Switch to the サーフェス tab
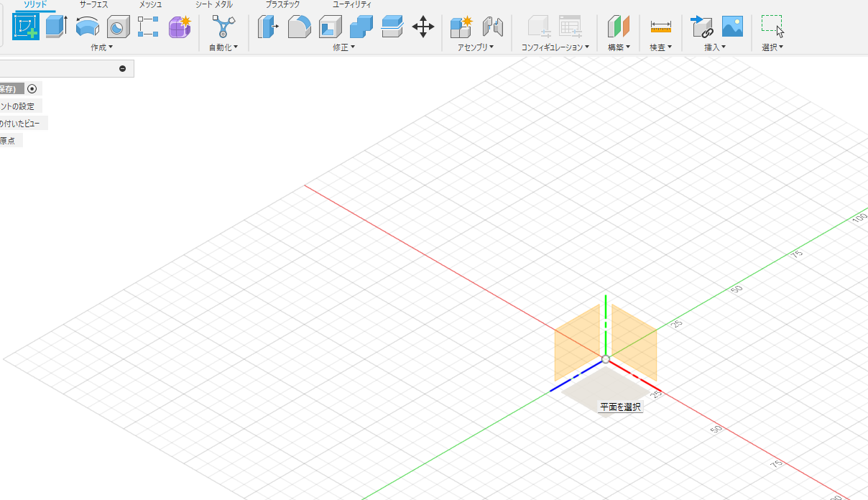 point(93,5)
